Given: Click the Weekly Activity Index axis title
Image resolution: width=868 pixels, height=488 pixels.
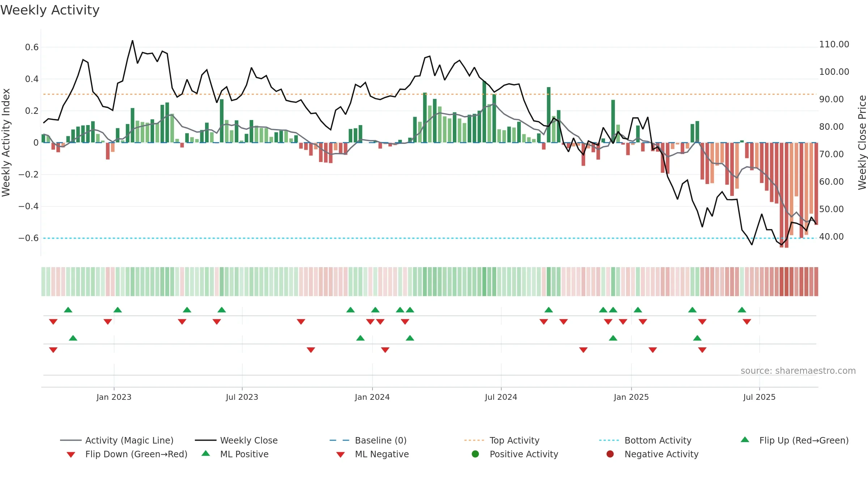Looking at the screenshot, I should click(6, 142).
